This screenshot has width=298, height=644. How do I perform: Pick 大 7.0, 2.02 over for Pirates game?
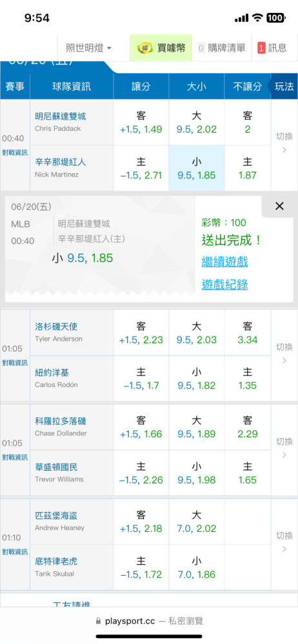(197, 522)
